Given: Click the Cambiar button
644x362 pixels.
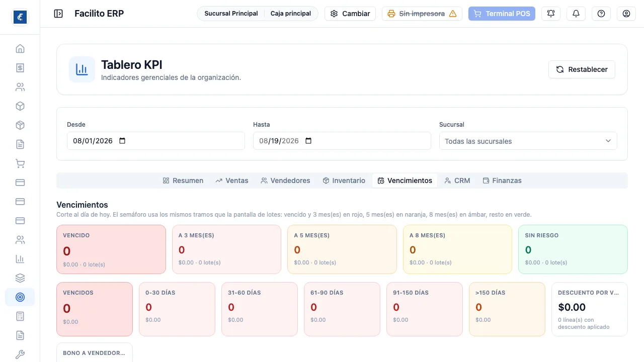Looking at the screenshot, I should (350, 14).
